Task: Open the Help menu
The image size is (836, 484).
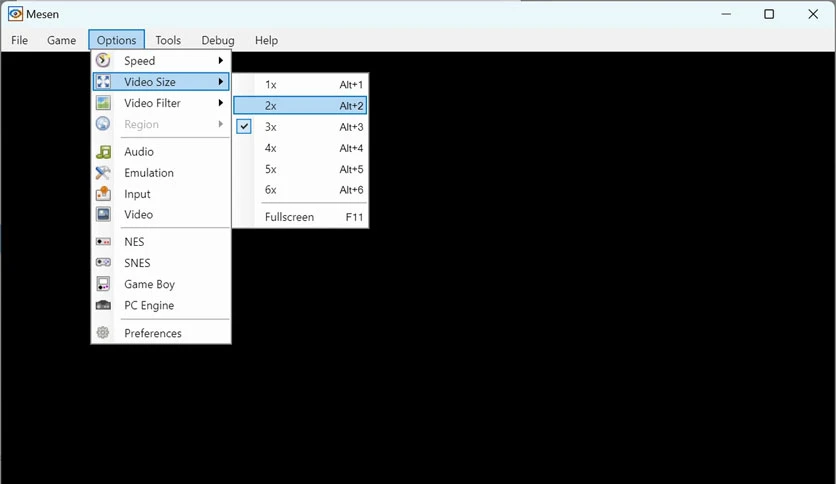Action: [x=266, y=41]
